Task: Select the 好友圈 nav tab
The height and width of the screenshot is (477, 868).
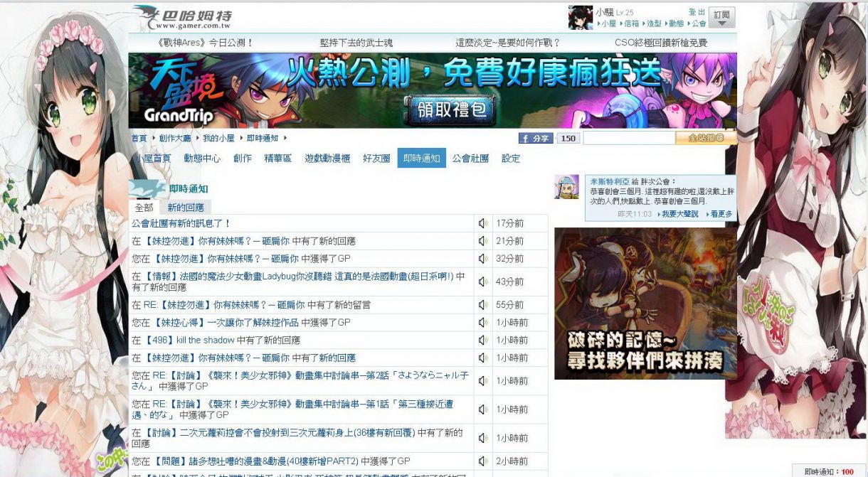Action: tap(376, 159)
